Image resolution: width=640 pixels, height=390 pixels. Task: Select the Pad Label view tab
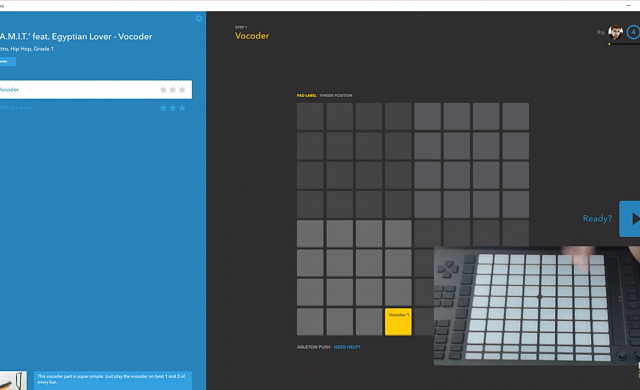pos(307,95)
